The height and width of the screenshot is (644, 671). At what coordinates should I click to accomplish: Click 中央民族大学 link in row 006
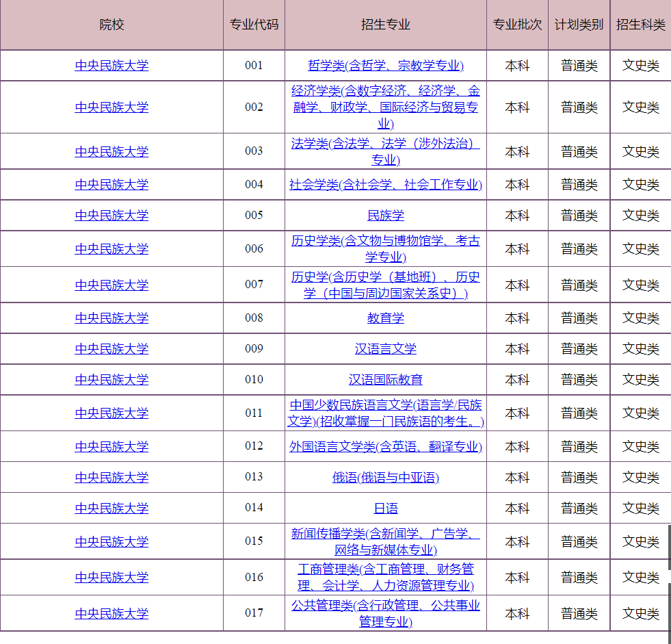pos(111,249)
